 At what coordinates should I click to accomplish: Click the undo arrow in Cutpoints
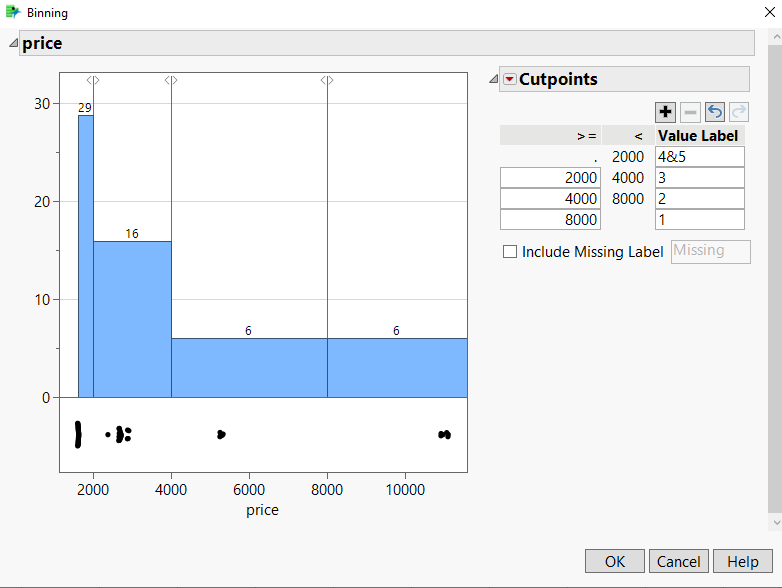click(714, 112)
